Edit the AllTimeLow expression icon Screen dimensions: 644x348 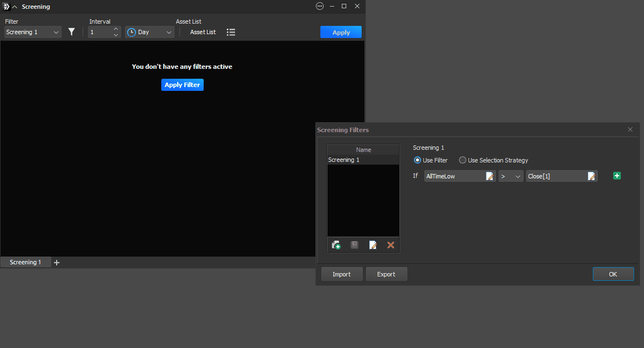point(489,176)
